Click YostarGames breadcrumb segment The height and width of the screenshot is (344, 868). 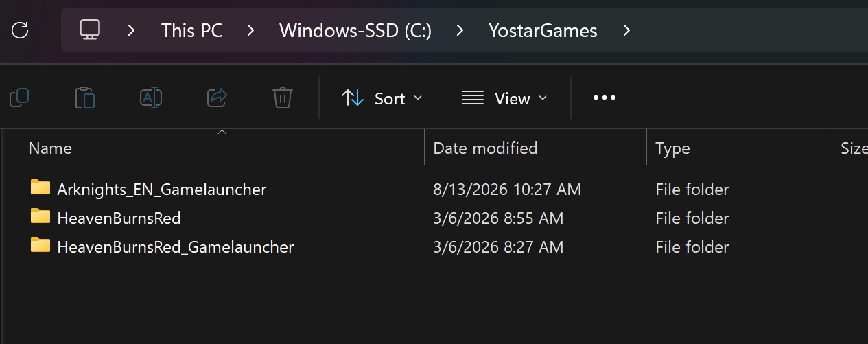click(543, 31)
